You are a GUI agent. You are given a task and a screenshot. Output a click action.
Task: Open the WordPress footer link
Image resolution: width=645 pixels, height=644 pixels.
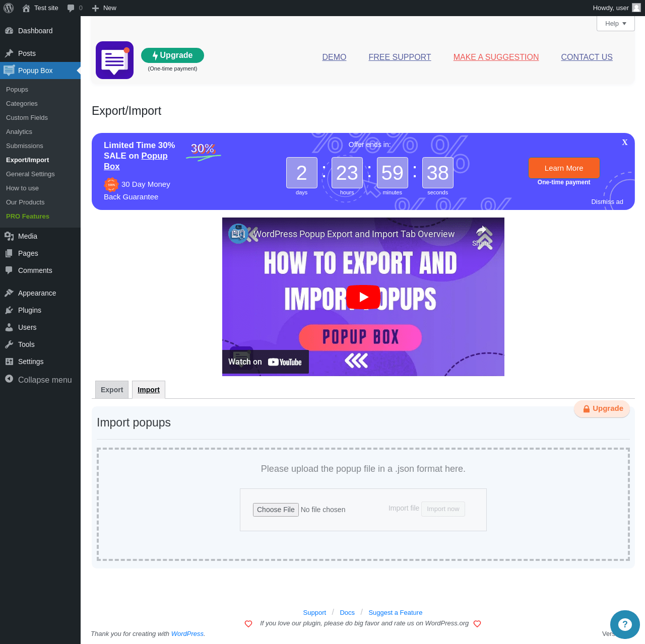click(187, 634)
